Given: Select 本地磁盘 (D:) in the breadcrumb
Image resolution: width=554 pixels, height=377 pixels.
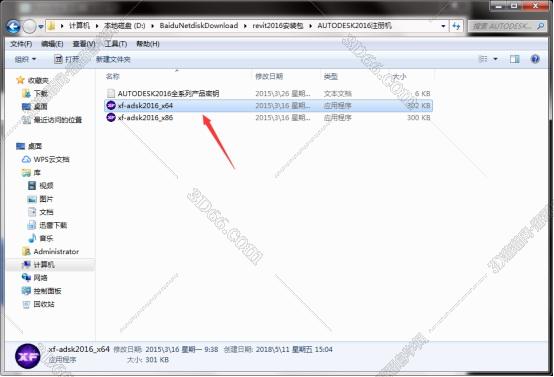Looking at the screenshot, I should point(125,26).
